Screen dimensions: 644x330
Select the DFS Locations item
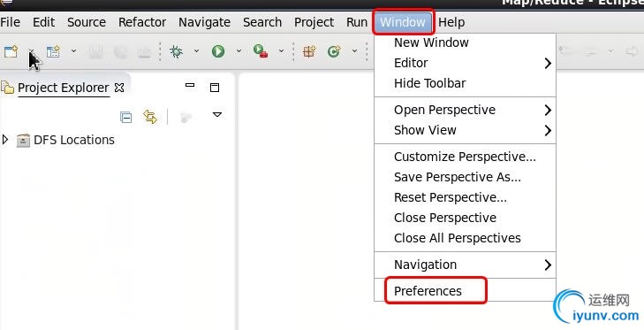[x=74, y=140]
